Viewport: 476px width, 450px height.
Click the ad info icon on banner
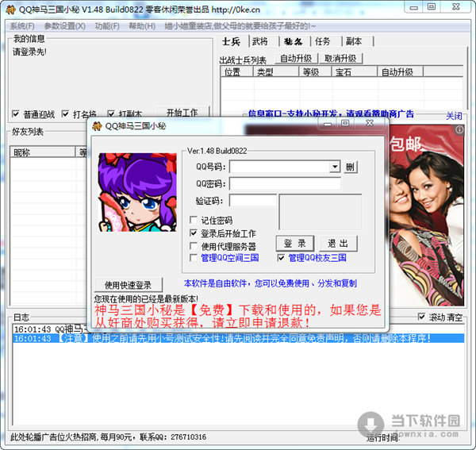[x=459, y=129]
